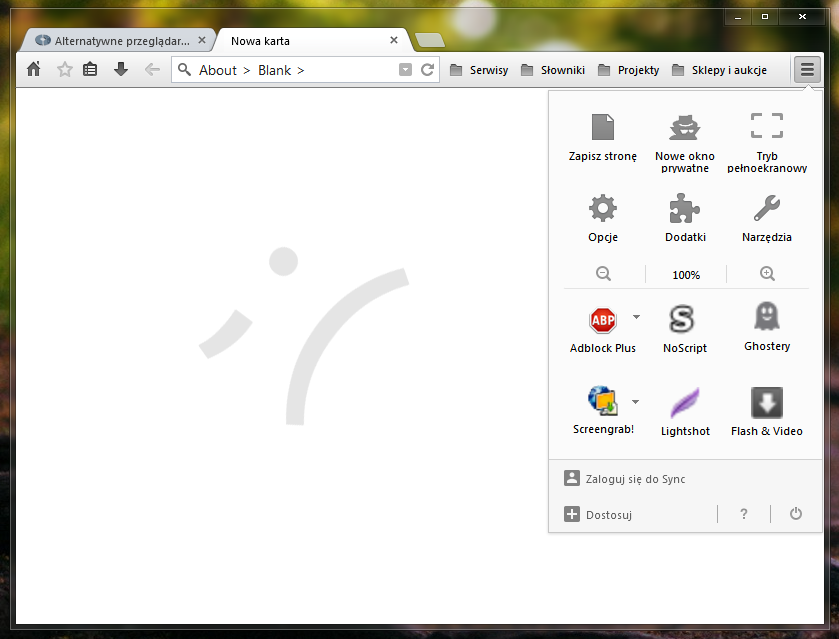Open the NoScript extension
The height and width of the screenshot is (639, 839).
685,329
